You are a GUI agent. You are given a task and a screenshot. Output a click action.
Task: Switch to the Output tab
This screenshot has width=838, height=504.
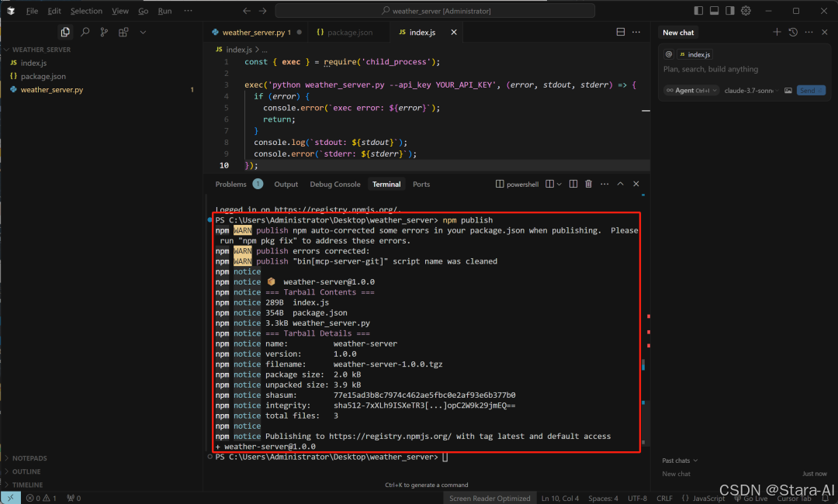coord(286,185)
